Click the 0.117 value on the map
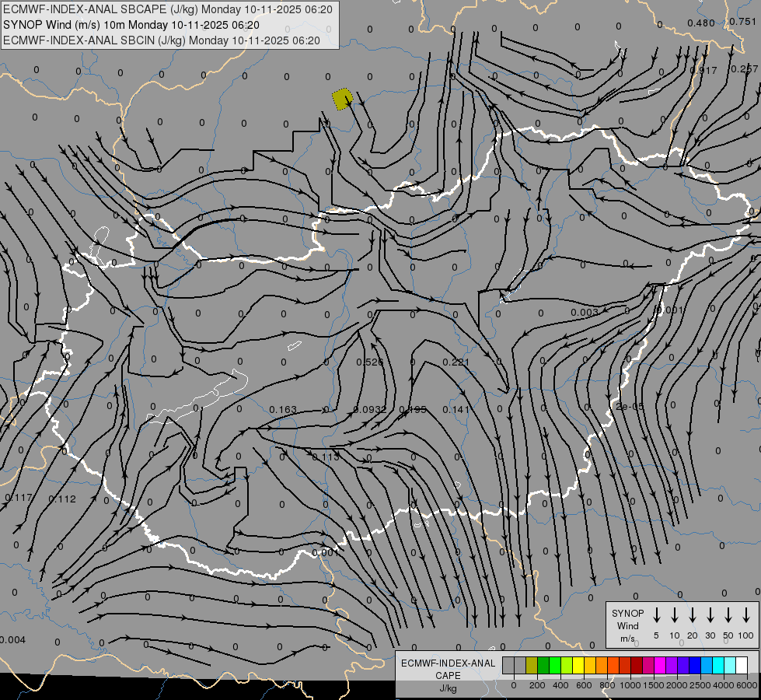The height and width of the screenshot is (700, 761). tap(19, 498)
